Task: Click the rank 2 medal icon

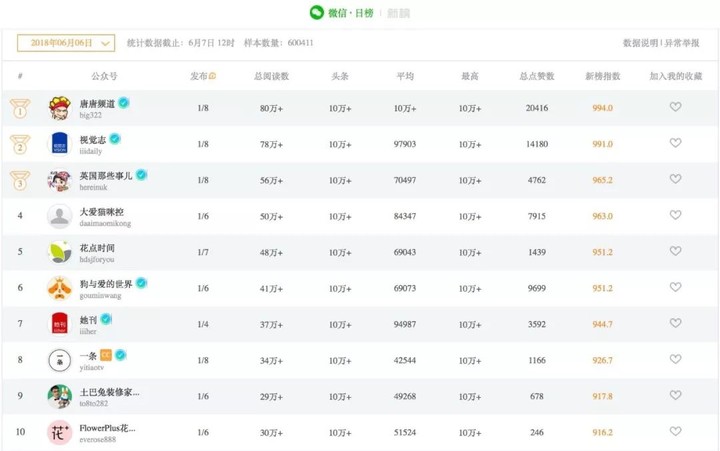Action: [x=20, y=144]
